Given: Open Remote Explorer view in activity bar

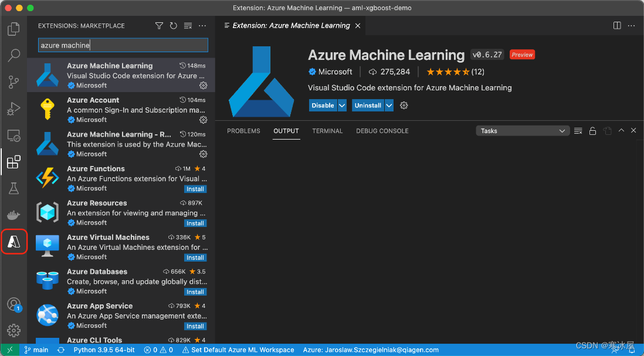Looking at the screenshot, I should coord(13,135).
